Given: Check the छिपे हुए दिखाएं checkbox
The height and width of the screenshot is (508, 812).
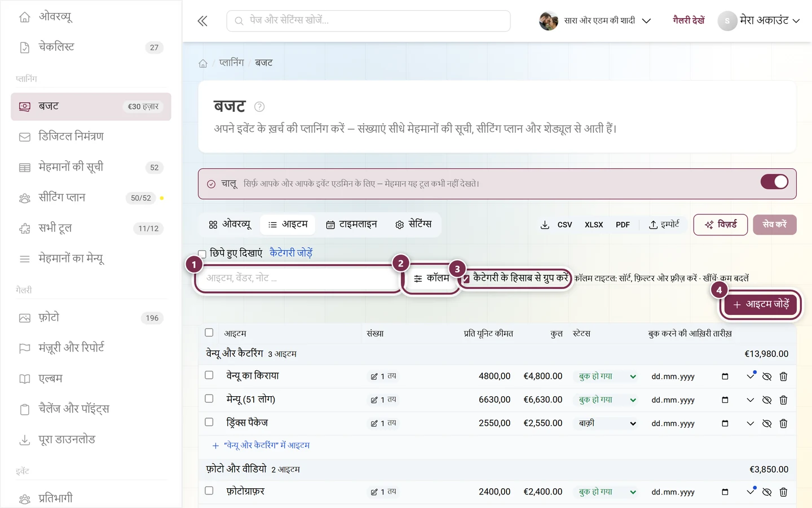Looking at the screenshot, I should pyautogui.click(x=202, y=254).
